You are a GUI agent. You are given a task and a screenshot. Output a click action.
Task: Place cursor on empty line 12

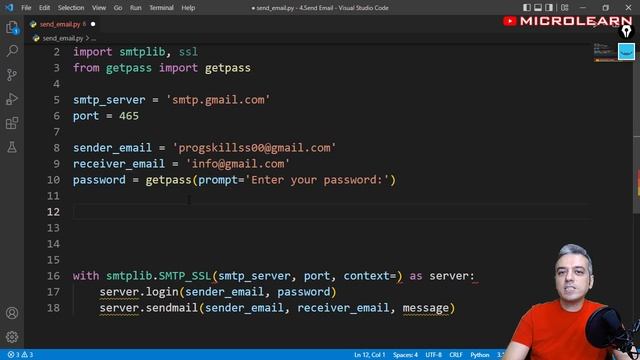click(332, 212)
